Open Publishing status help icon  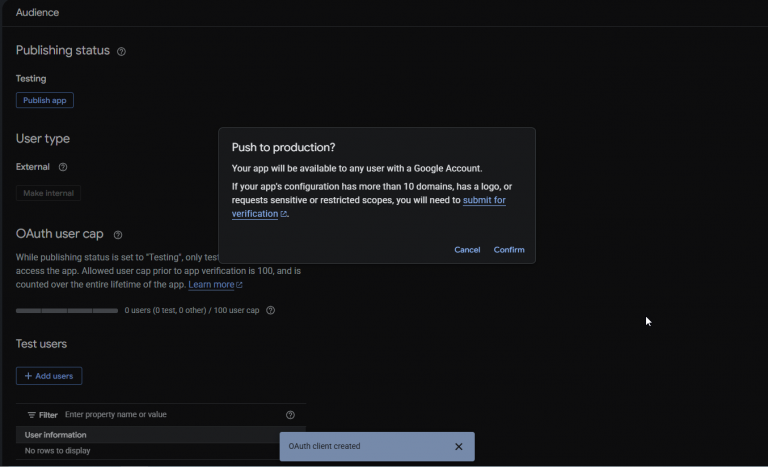[121, 51]
